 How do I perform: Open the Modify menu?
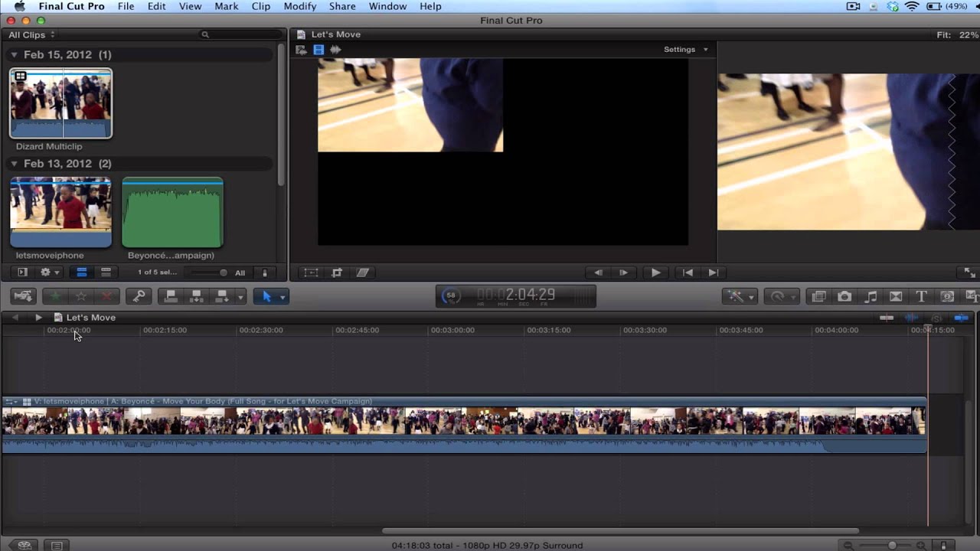pyautogui.click(x=299, y=6)
